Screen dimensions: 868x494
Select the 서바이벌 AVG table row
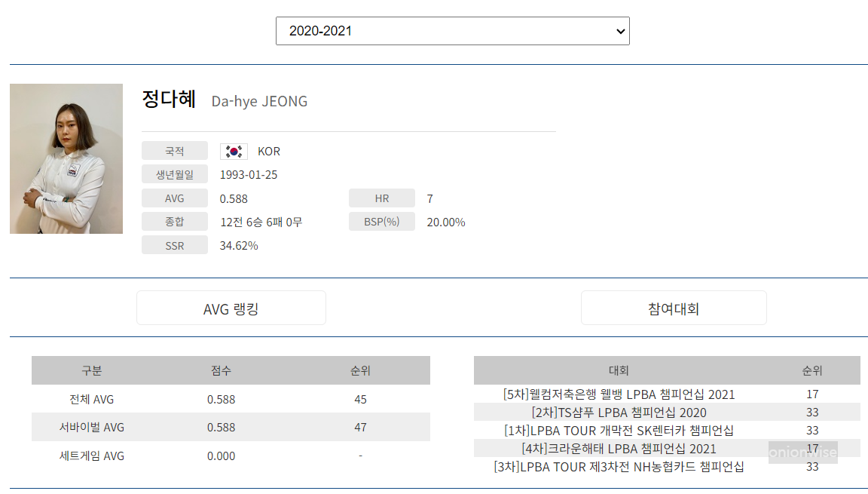tap(230, 428)
